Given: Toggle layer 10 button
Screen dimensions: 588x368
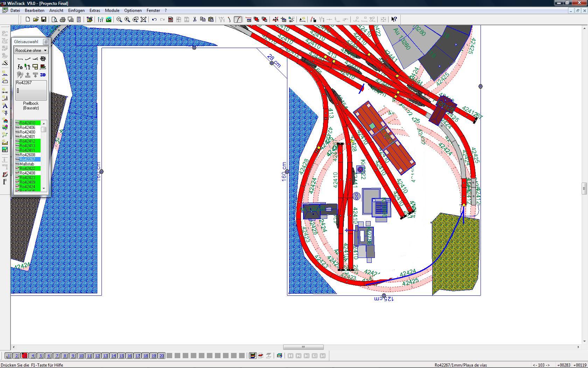Looking at the screenshot, I should click(x=81, y=356).
